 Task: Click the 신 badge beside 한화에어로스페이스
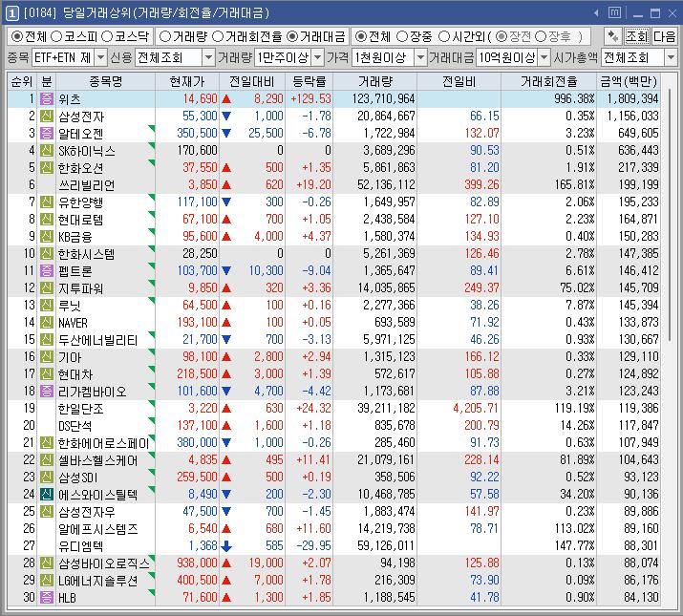point(46,442)
